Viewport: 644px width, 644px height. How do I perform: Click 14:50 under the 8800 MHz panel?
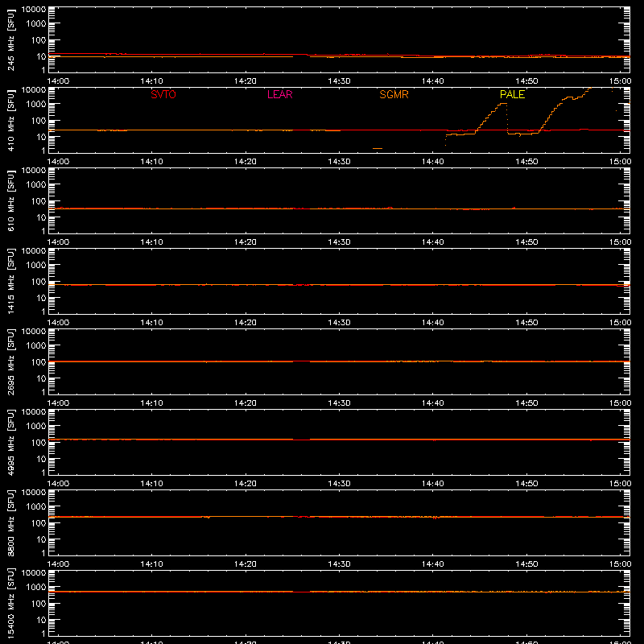526,564
